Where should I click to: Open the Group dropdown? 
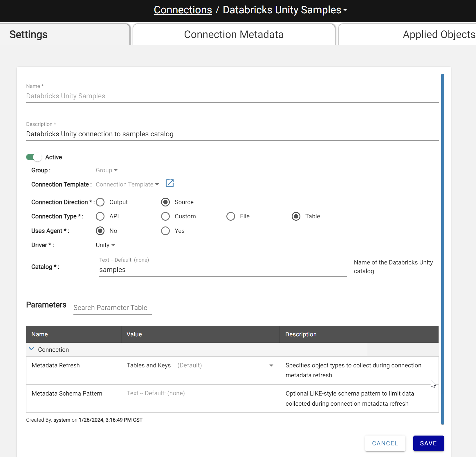tap(107, 170)
